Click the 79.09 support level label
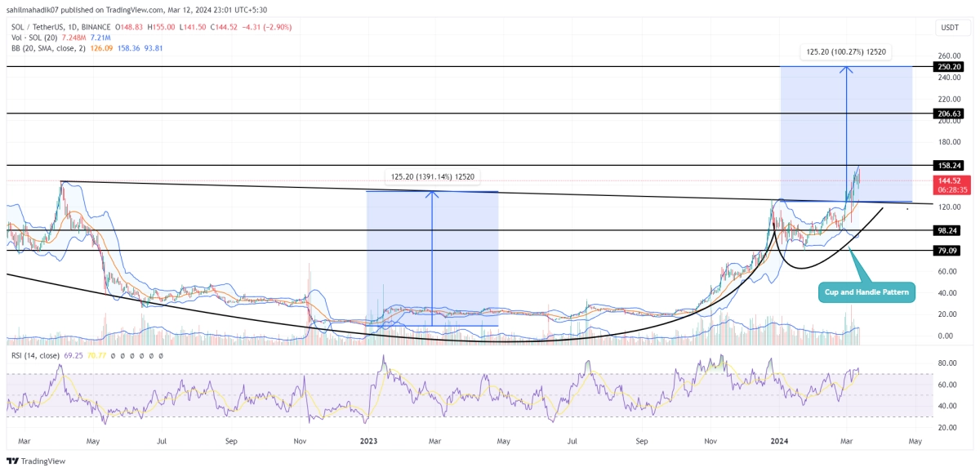980x472 pixels. point(948,251)
